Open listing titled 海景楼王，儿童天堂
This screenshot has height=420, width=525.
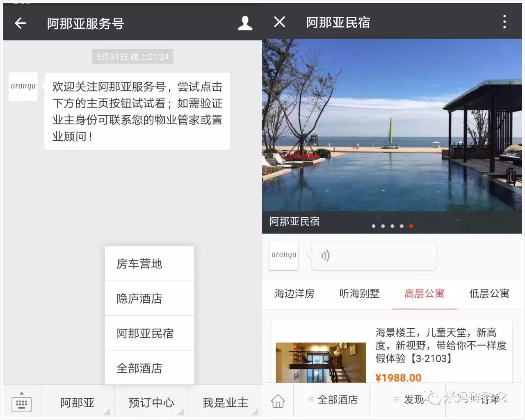click(x=441, y=345)
